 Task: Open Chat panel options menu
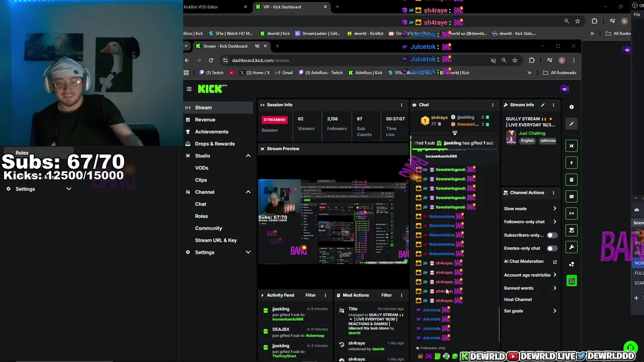493,105
